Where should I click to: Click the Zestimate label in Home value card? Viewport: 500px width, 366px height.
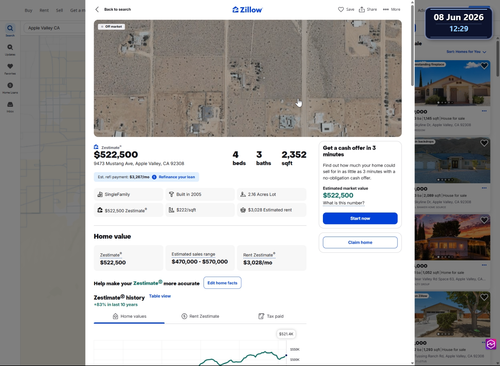tap(111, 255)
